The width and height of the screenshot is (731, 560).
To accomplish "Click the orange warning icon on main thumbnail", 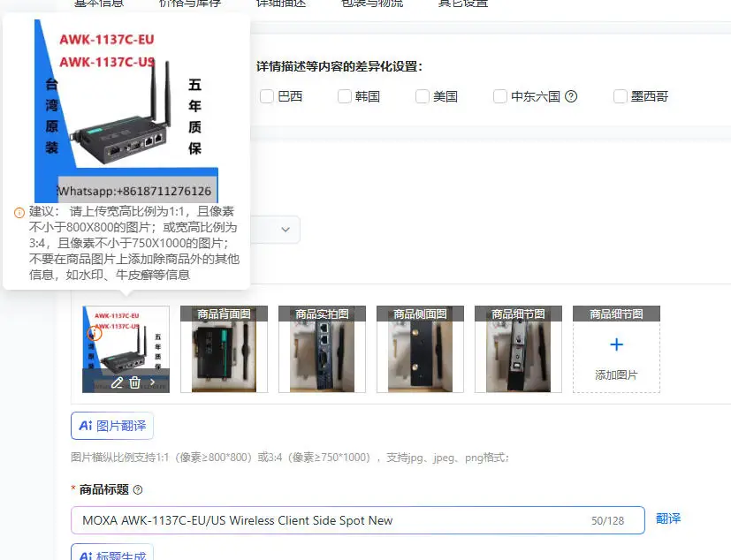I will [95, 334].
